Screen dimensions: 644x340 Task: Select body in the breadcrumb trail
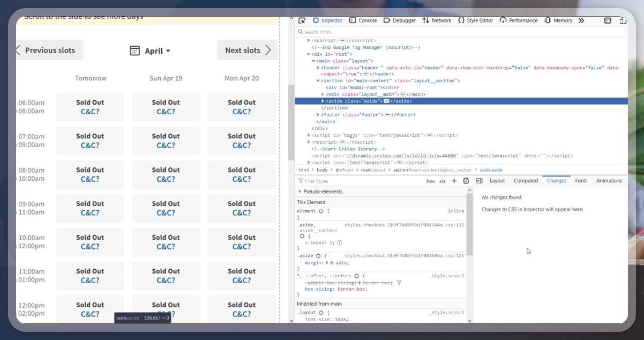point(321,170)
